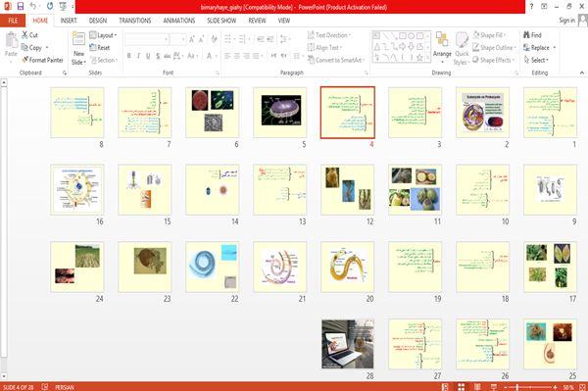Switch to the TRANSITIONS tab
The width and height of the screenshot is (588, 391).
(x=135, y=21)
